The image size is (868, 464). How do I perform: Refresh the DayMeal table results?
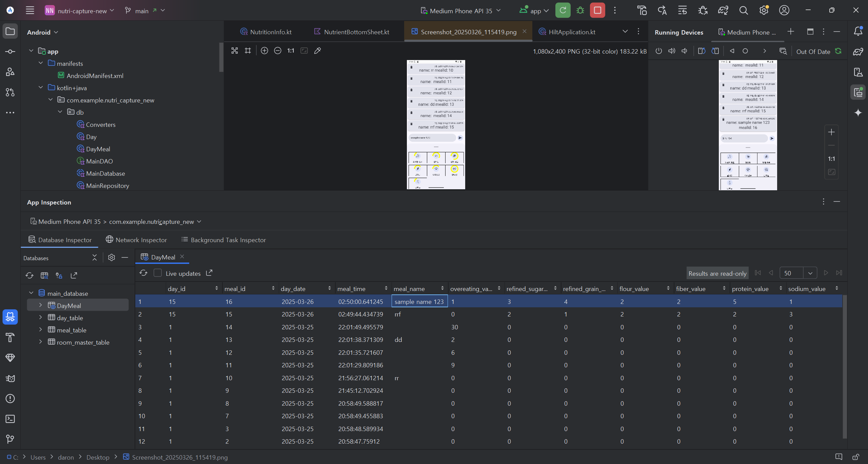tap(143, 273)
